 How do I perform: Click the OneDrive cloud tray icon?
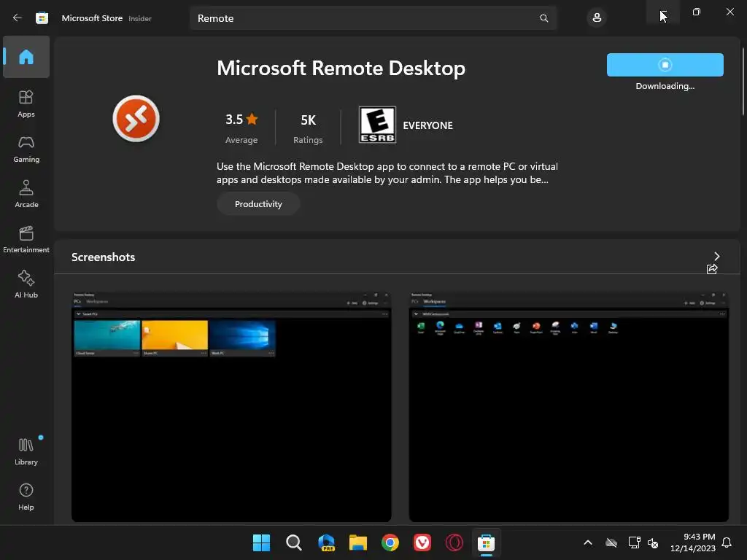click(x=611, y=542)
